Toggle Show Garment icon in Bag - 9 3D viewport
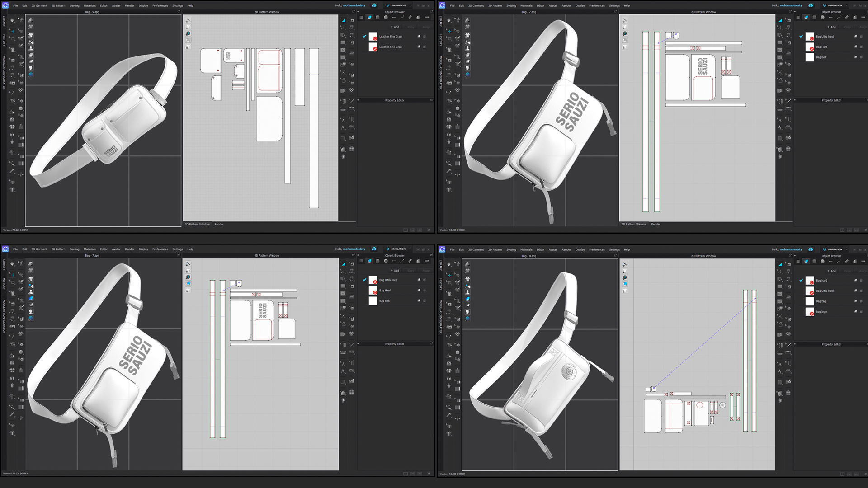 click(x=31, y=35)
